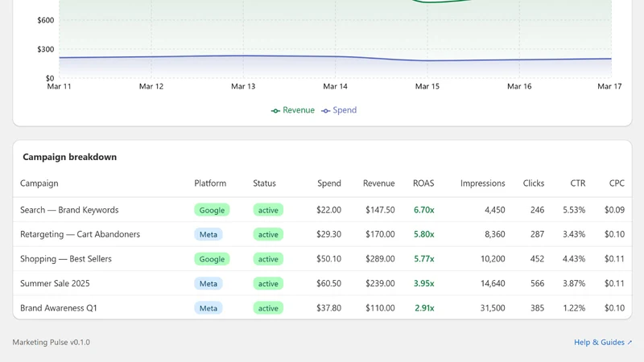Click the 6.70x ROAS value
The height and width of the screenshot is (362, 644).
click(424, 210)
